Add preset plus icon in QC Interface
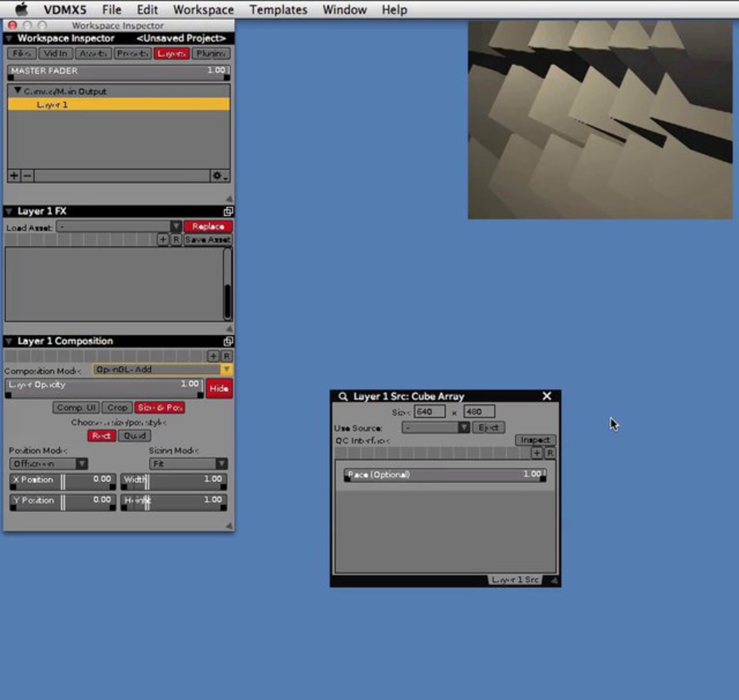 point(536,453)
